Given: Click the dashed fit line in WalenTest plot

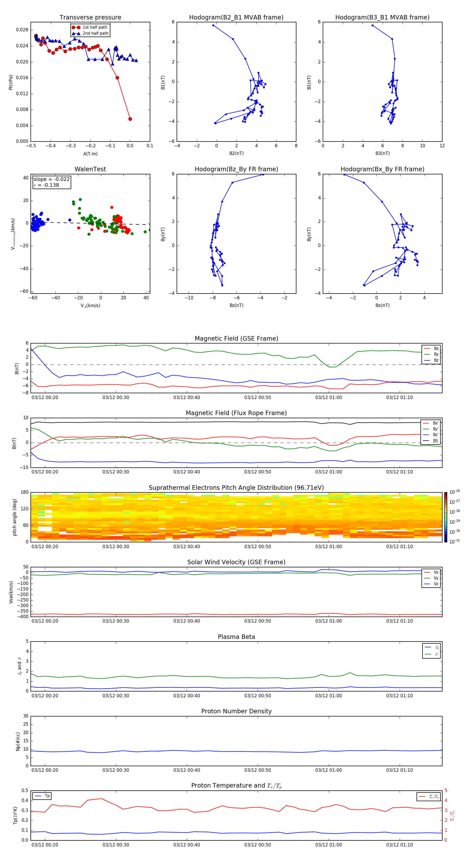Looking at the screenshot, I should point(90,223).
